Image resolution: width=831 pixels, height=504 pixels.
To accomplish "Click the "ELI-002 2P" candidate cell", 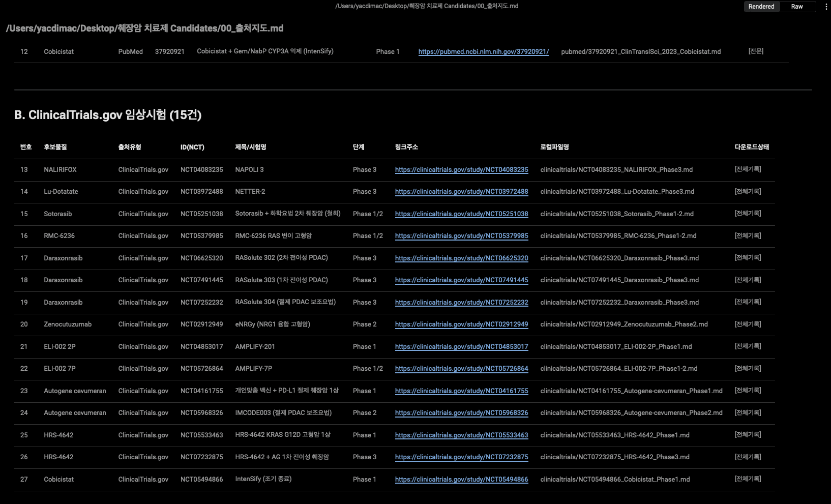I will 60,347.
